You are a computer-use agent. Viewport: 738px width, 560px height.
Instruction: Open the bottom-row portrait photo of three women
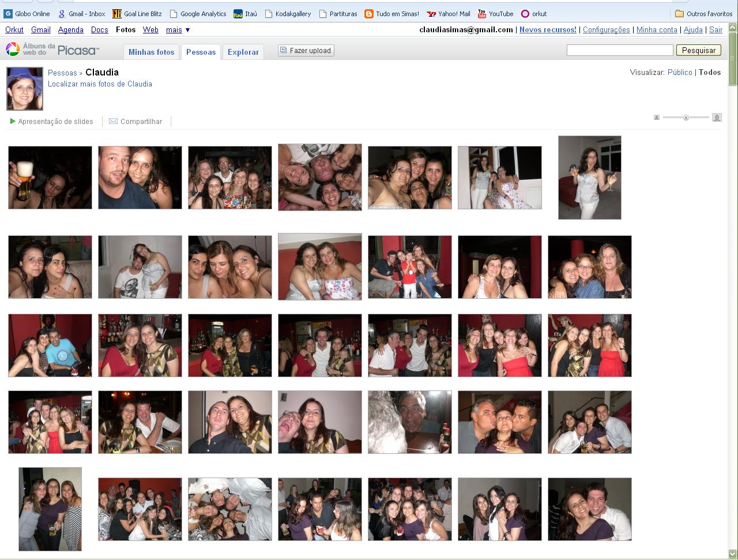50,509
